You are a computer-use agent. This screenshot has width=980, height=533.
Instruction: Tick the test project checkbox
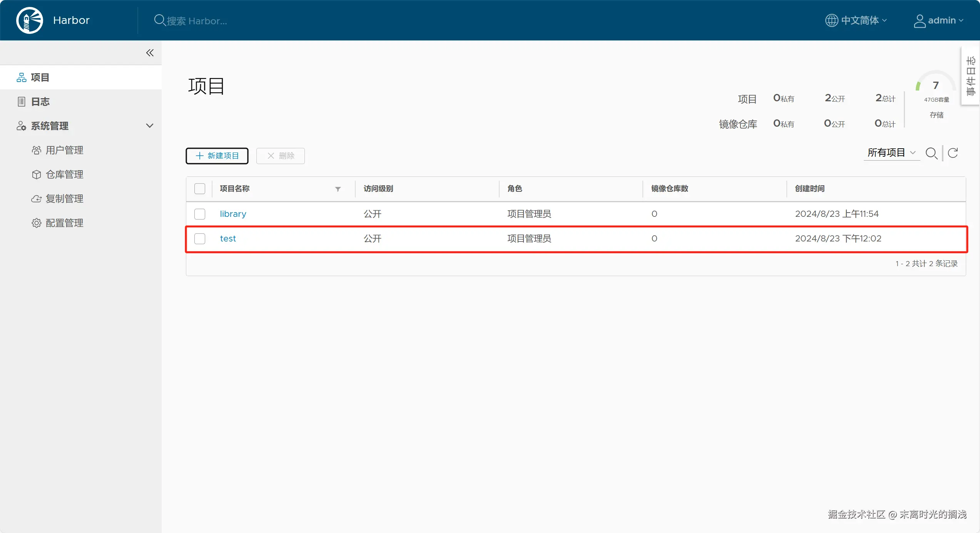pos(200,239)
